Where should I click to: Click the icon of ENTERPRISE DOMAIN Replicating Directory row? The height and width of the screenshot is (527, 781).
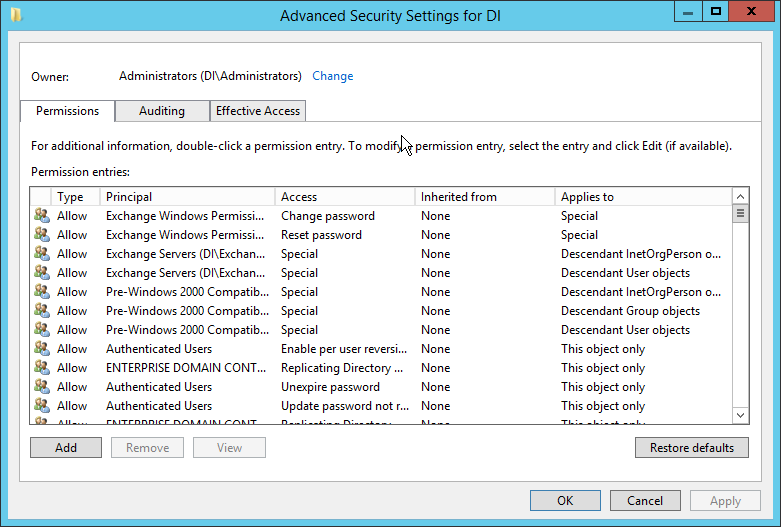click(42, 368)
